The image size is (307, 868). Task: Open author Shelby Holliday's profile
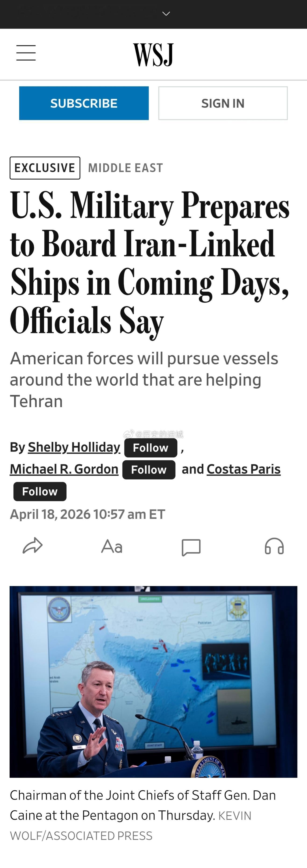pos(74,447)
